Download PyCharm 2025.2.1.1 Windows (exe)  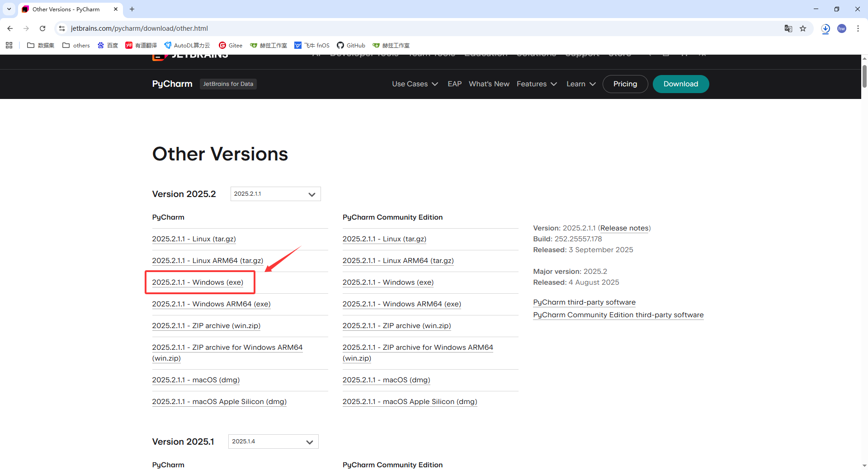198,282
